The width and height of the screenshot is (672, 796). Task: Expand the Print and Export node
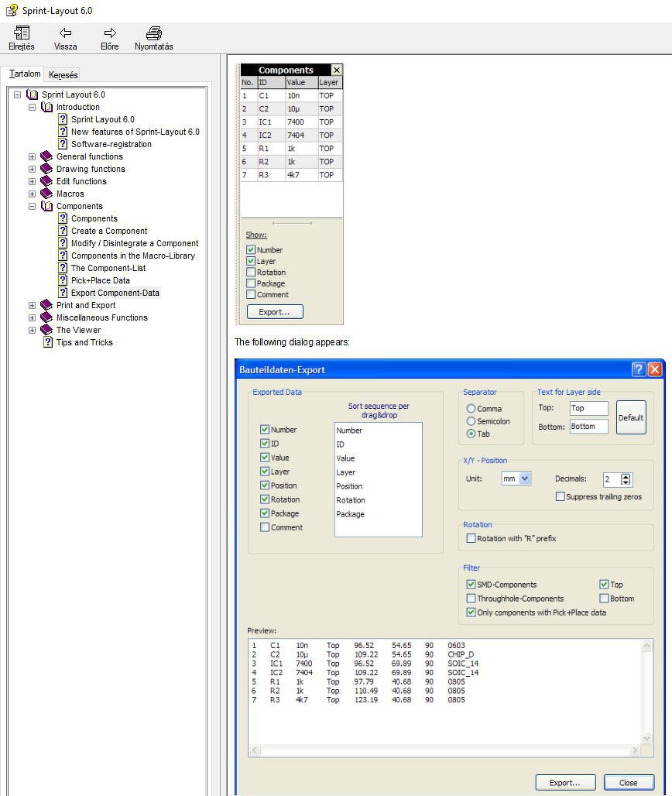(32, 306)
